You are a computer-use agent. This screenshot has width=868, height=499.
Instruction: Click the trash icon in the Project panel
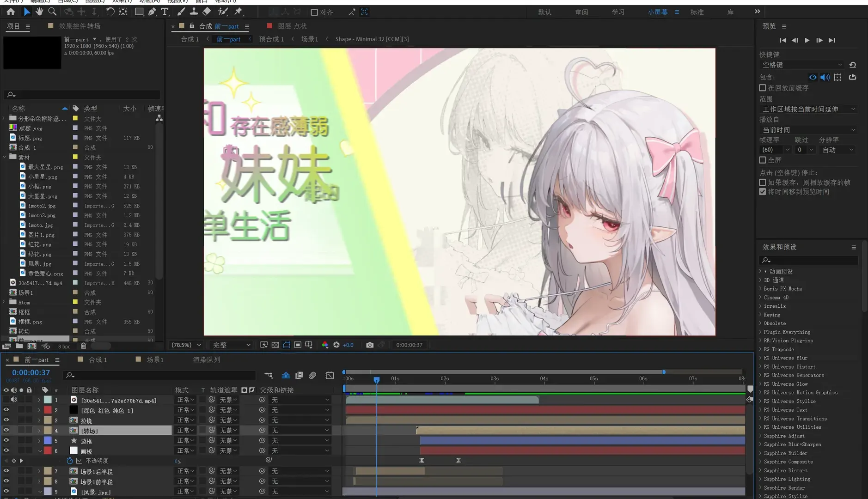coord(83,346)
